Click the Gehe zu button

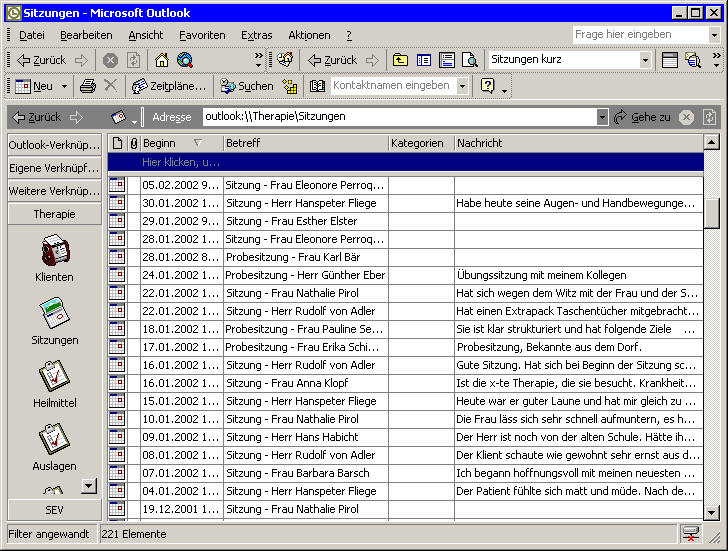(642, 117)
